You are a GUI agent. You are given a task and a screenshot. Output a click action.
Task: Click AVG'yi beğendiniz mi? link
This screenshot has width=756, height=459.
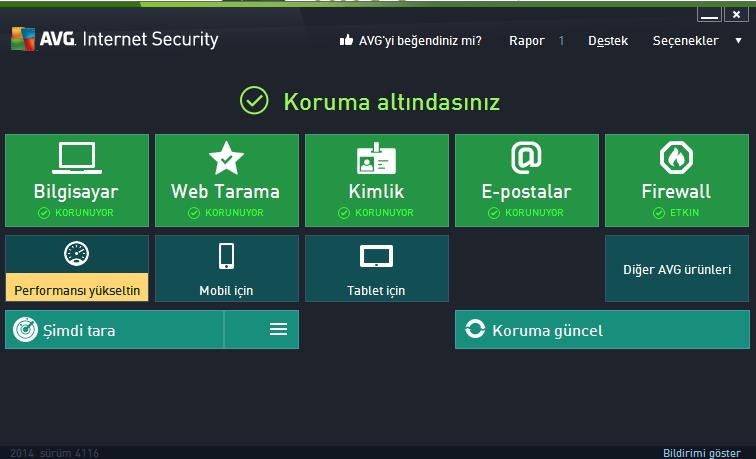point(420,40)
